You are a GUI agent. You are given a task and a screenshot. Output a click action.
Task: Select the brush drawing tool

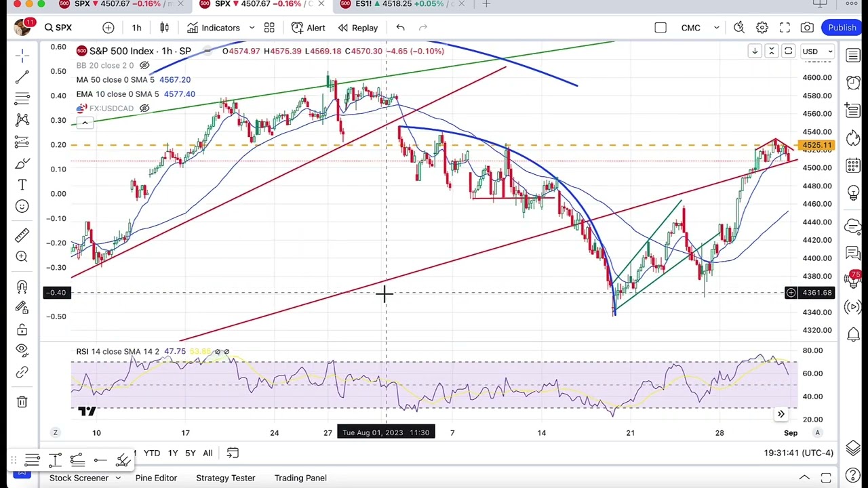point(22,163)
